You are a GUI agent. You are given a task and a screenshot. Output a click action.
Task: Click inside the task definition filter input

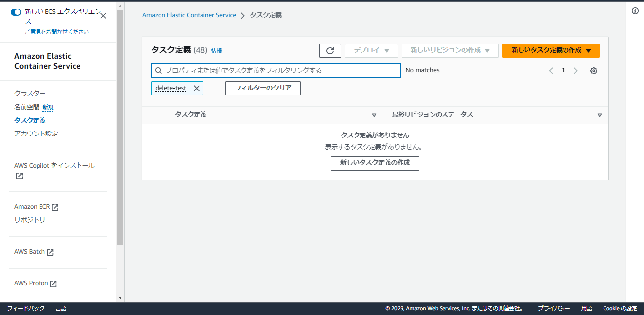click(x=277, y=70)
